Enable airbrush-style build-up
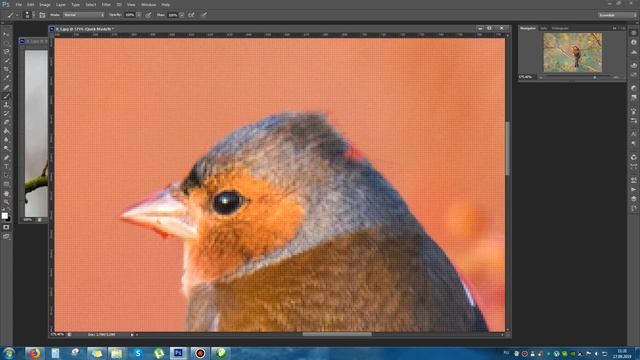Image resolution: width=640 pixels, height=360 pixels. click(191, 15)
